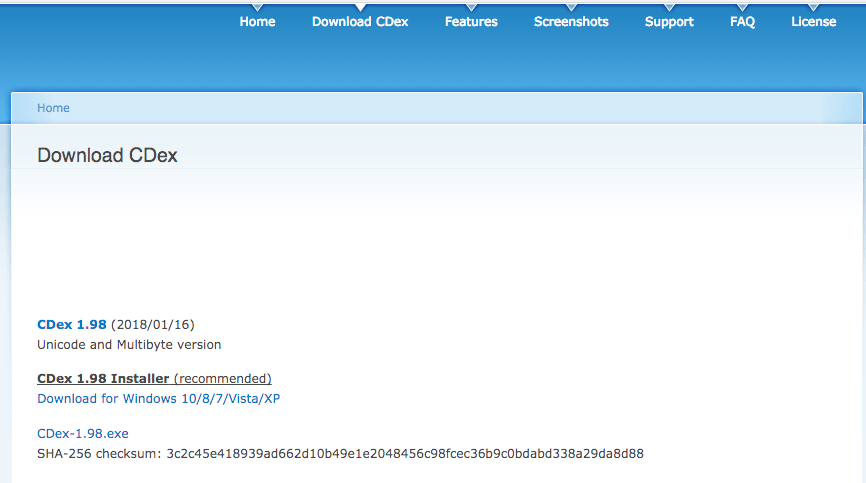Click the Download CDex page heading
Screen dimensions: 866x483
(107, 155)
